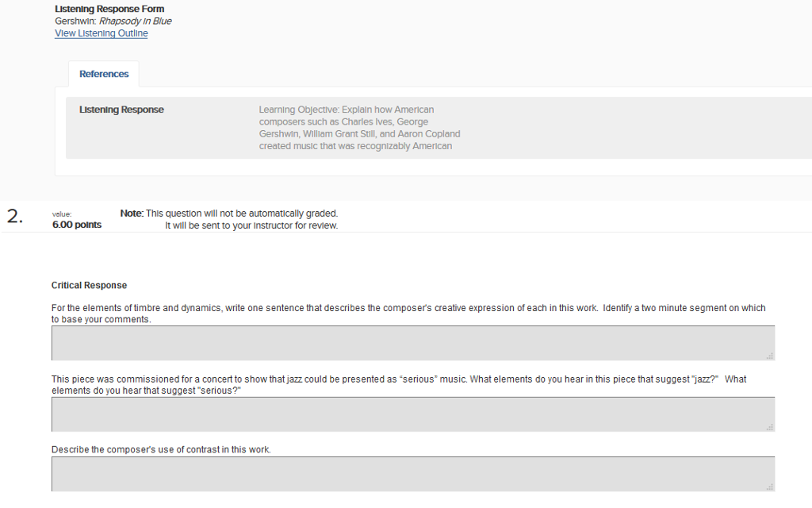Viewport: 812px width, 508px height.
Task: Click the 6.00 points value label
Action: point(76,225)
